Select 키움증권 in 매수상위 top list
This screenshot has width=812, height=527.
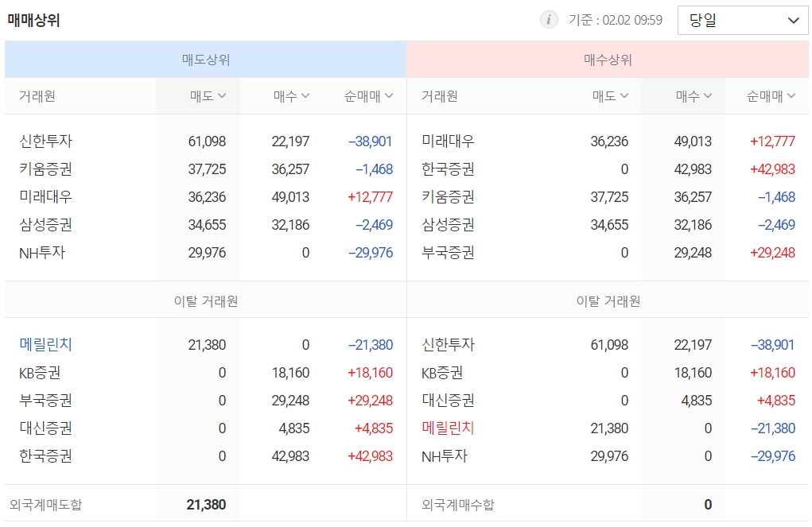click(448, 196)
